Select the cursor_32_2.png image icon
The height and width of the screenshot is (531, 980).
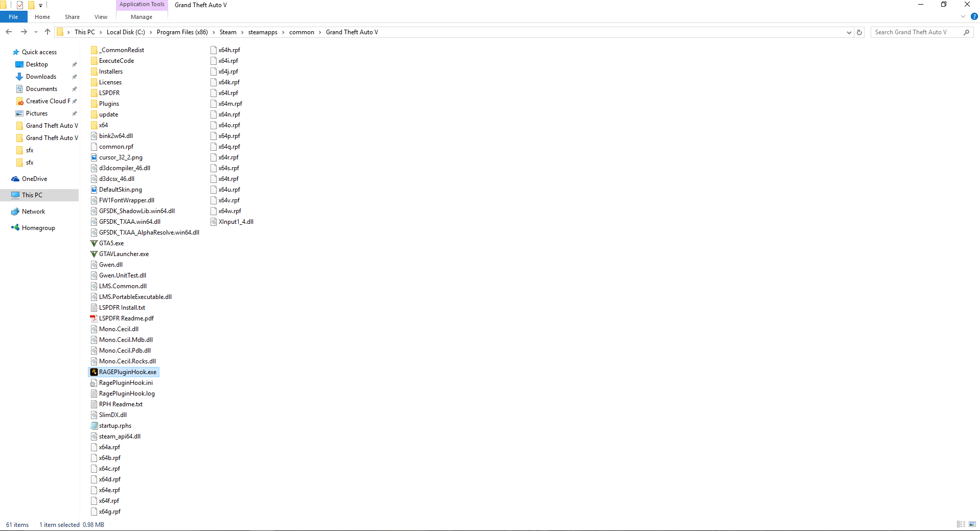click(x=94, y=157)
